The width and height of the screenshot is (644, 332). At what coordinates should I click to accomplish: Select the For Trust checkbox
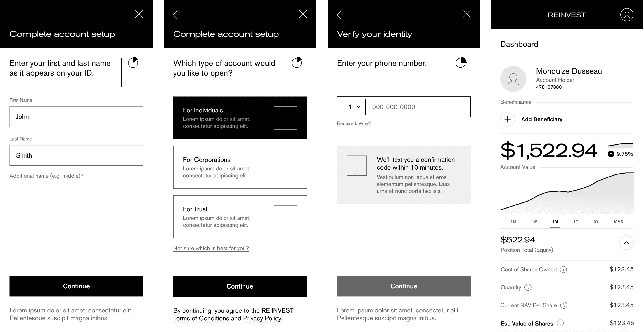[285, 217]
